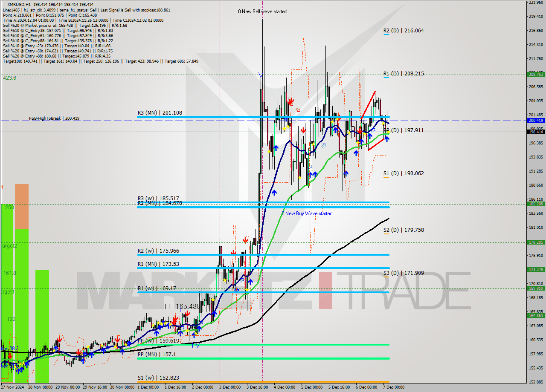Click the 'Sell %20 @ Entry -50: 174.621' line
Viewport: 546px width, 392px height.
click(57, 51)
